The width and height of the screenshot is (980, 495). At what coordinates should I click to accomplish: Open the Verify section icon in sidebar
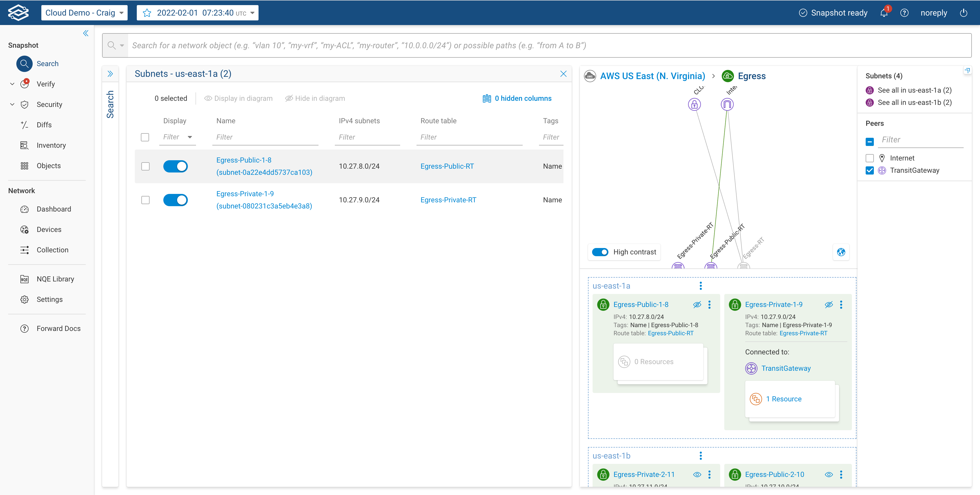(24, 84)
